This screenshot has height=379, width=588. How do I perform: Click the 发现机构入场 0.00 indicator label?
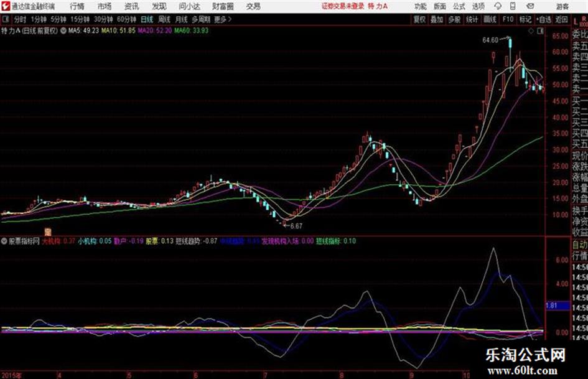click(287, 241)
